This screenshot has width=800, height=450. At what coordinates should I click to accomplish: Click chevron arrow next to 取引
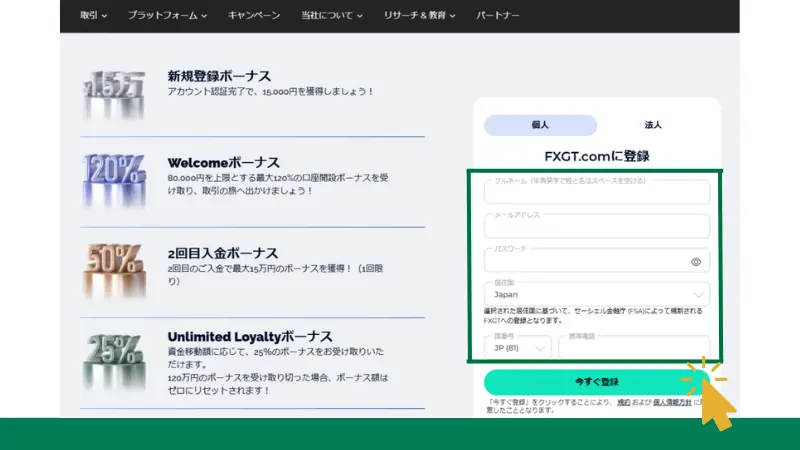(x=104, y=16)
